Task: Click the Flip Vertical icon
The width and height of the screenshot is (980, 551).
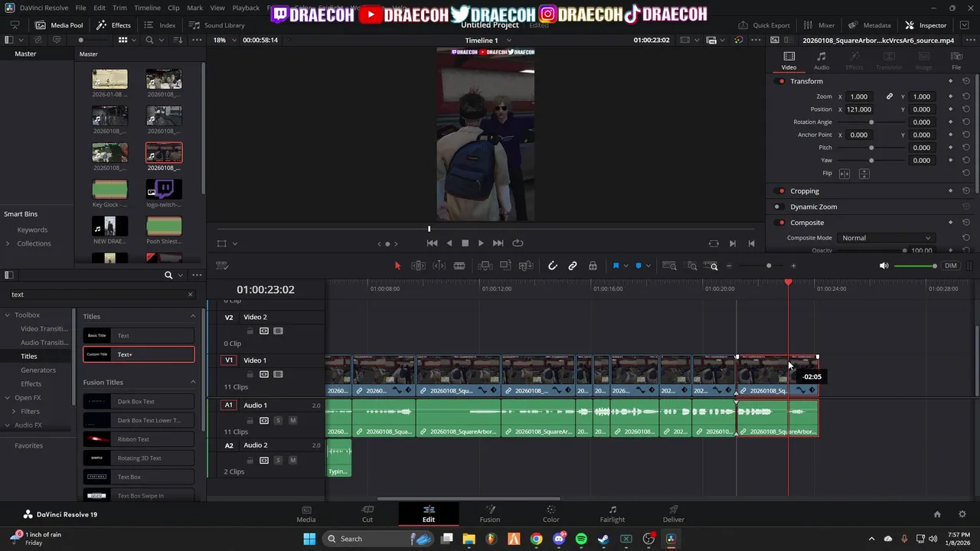Action: (x=864, y=174)
